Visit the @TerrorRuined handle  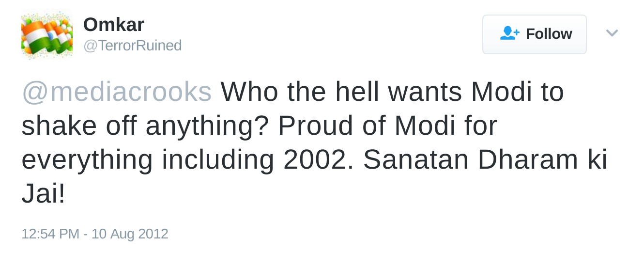tap(132, 46)
